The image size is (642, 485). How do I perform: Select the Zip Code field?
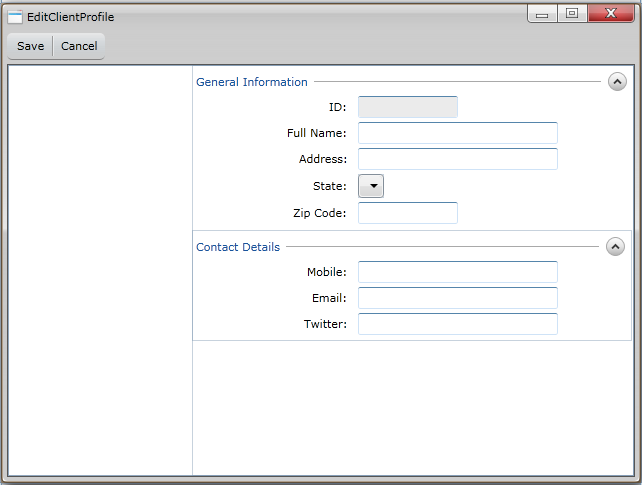[x=407, y=213]
